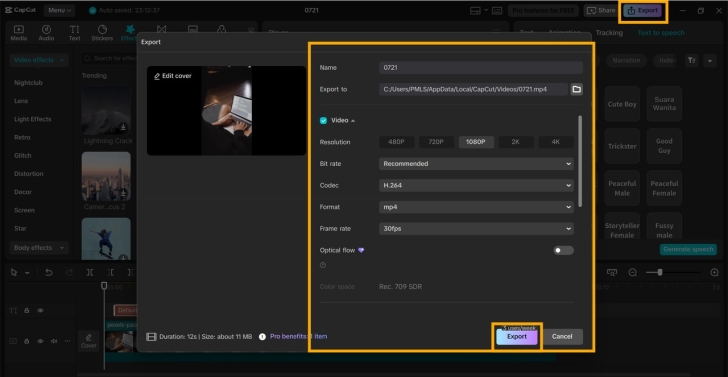Screen dimensions: 728x377
Task: Download the Camera Focus 2 effect
Action: 123,193
